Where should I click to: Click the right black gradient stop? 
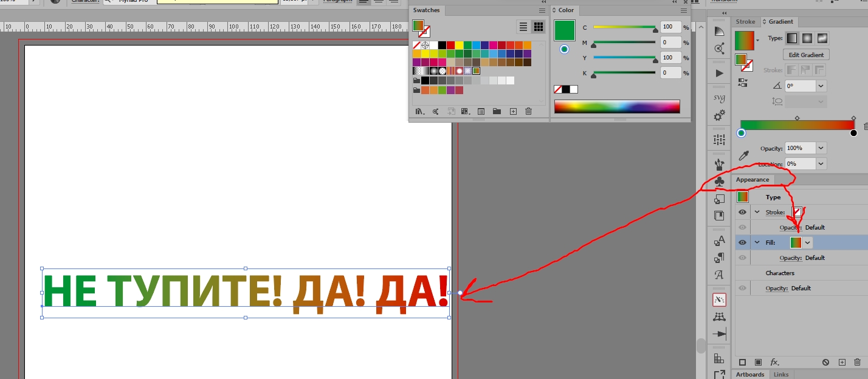tap(853, 133)
